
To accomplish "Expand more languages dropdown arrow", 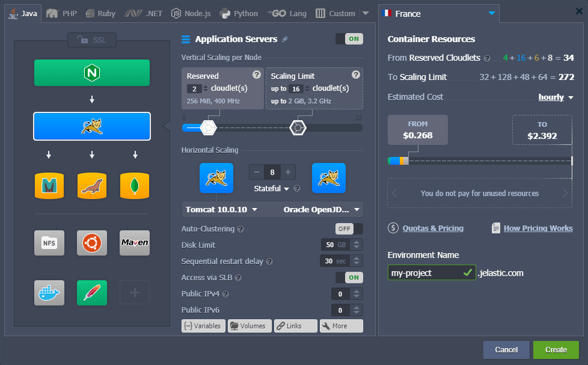I will pos(366,13).
